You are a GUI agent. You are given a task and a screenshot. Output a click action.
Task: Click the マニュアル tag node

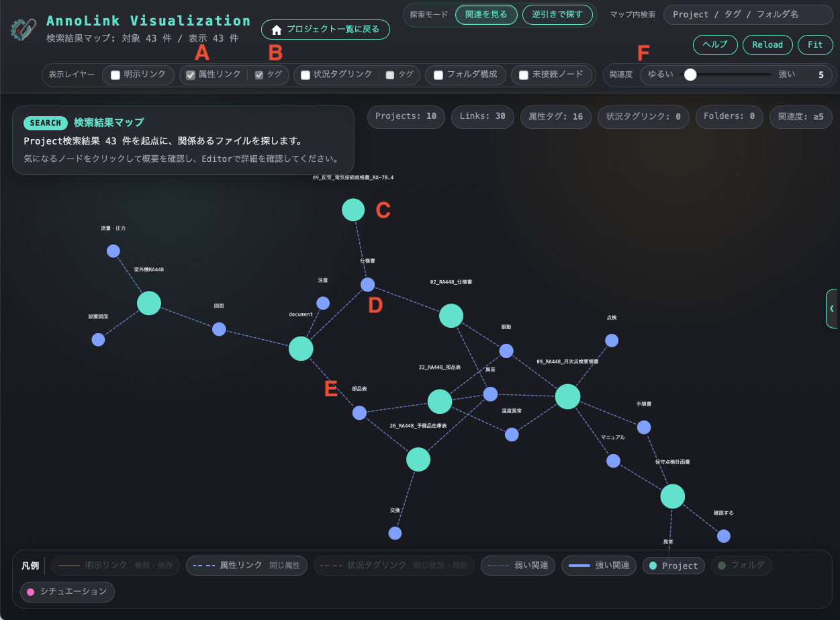(613, 461)
